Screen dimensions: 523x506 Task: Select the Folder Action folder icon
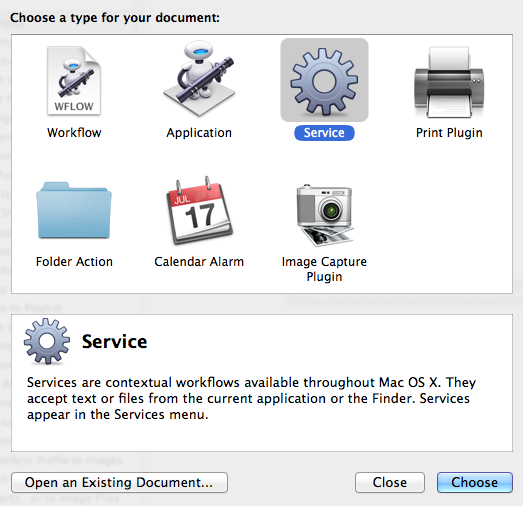pos(74,210)
